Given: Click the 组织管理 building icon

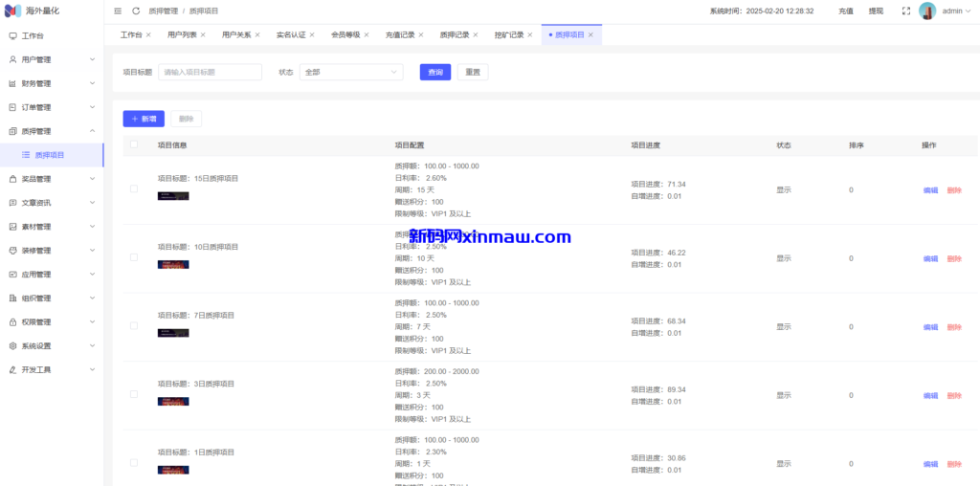Looking at the screenshot, I should pos(12,298).
